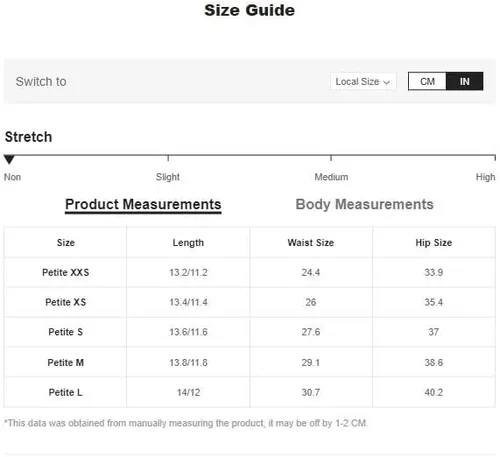Open the Body Measurements tab

(364, 204)
